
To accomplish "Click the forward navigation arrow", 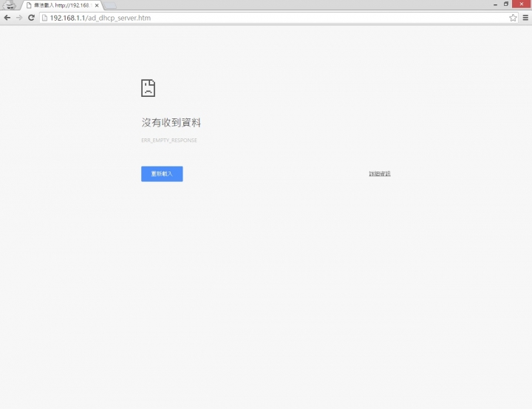I will pos(19,18).
